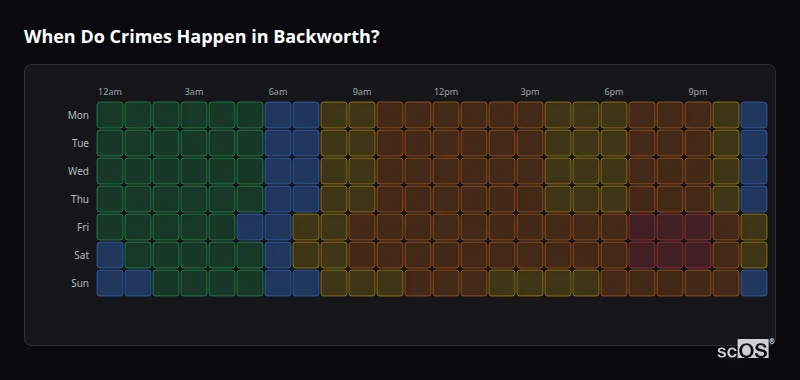Click the Monday 11pm blue cell
800x380 pixels.
[754, 115]
